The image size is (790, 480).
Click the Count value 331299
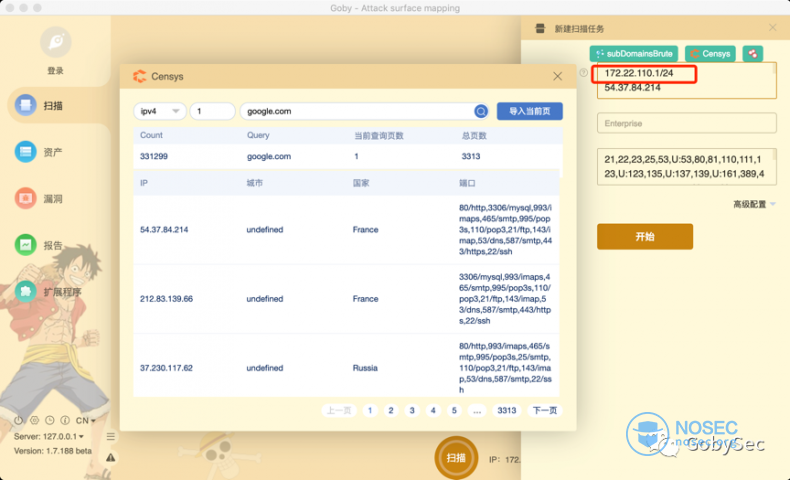[x=154, y=156]
